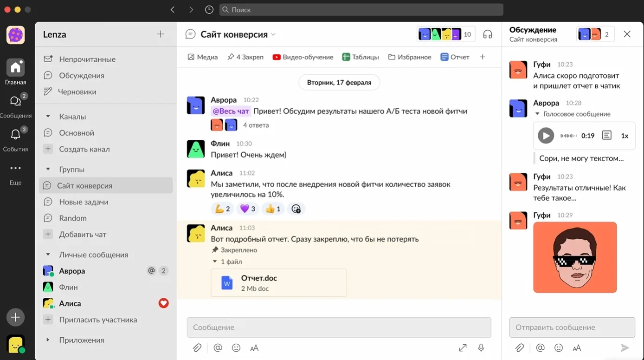Open the Сайт конверсия chat title dropdown
644x360 pixels.
pos(273,34)
